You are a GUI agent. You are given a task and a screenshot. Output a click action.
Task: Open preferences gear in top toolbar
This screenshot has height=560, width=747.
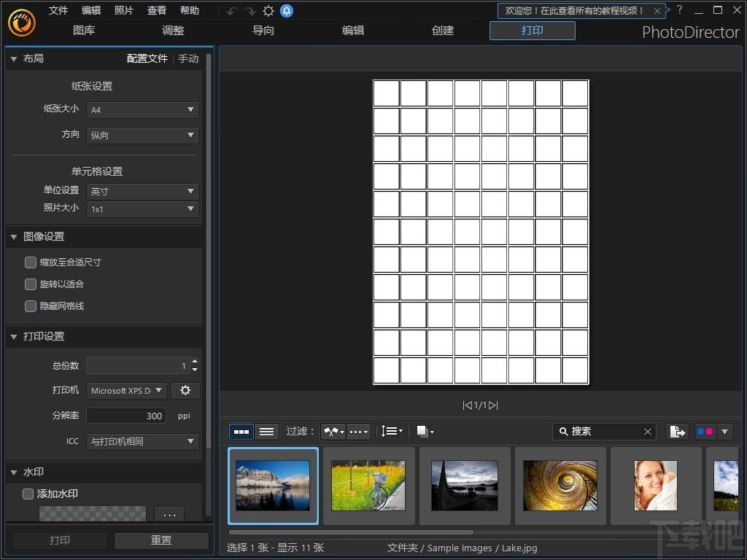pyautogui.click(x=268, y=11)
